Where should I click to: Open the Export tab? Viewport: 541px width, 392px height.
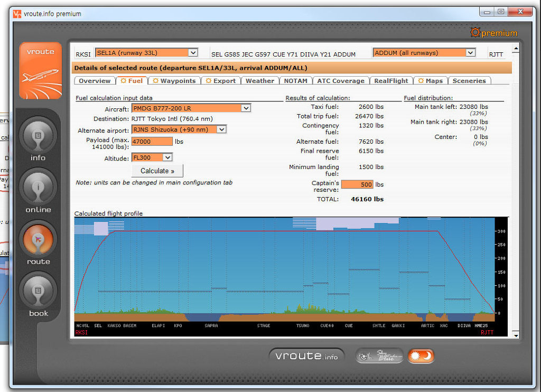tap(221, 81)
